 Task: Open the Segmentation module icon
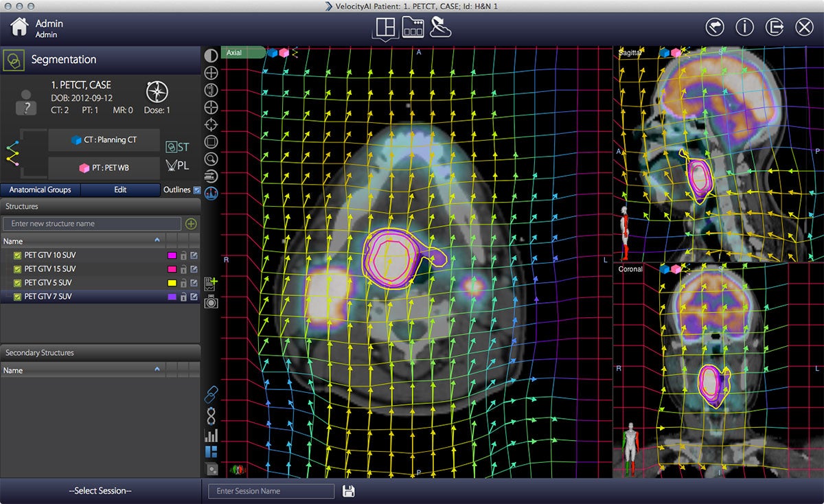13,60
